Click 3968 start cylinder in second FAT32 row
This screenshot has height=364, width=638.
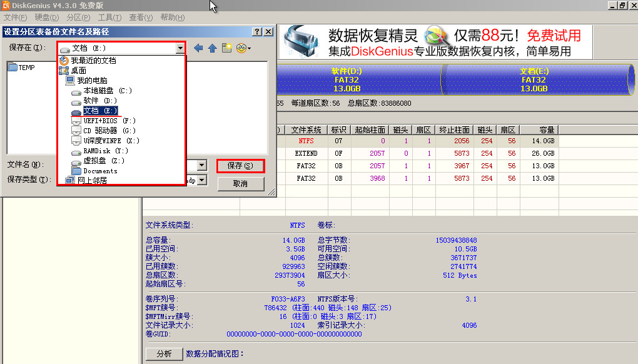[377, 178]
